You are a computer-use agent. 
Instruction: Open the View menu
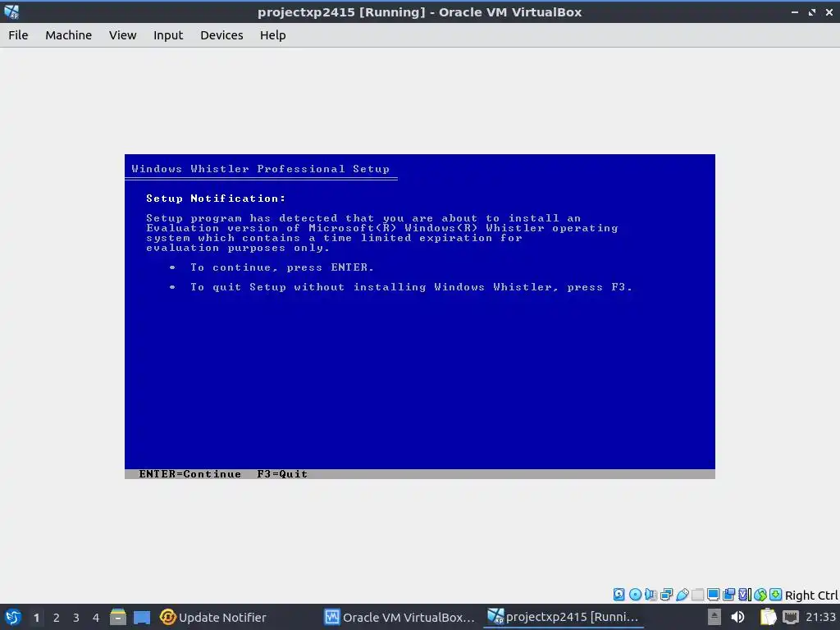click(123, 35)
